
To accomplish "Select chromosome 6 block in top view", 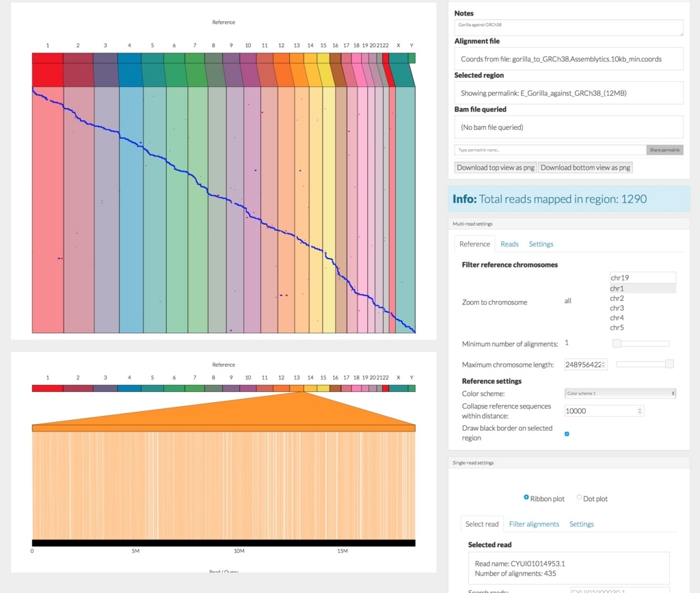I will pos(174,58).
